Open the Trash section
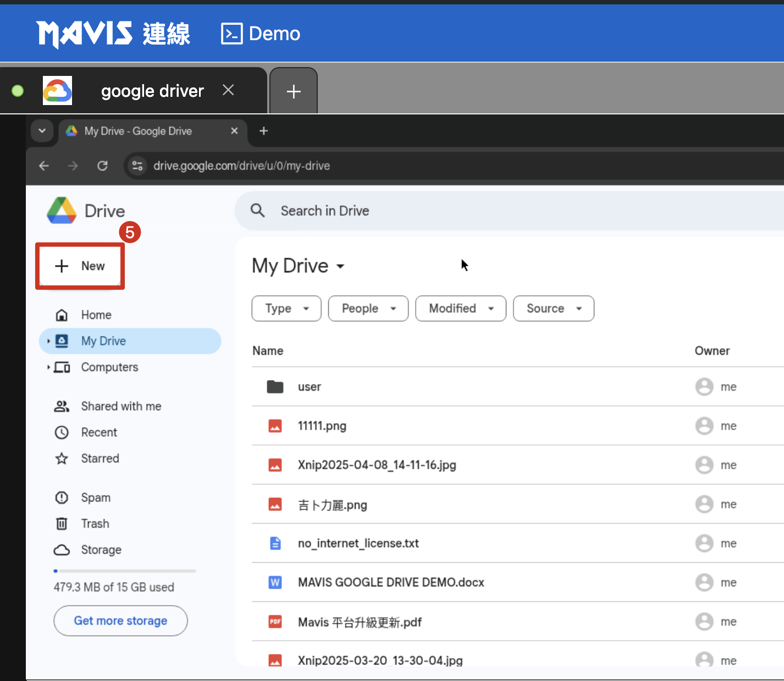 (95, 524)
